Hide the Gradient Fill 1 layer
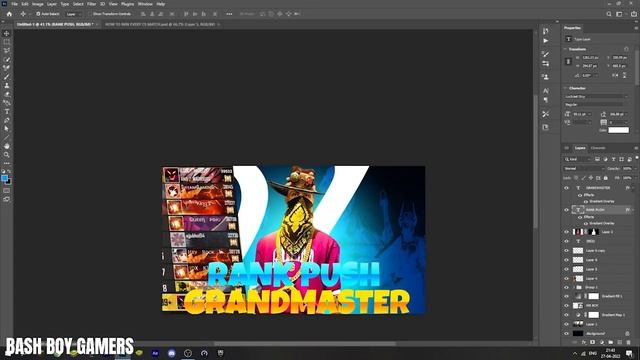Viewport: 640px width, 360px height. point(566,296)
